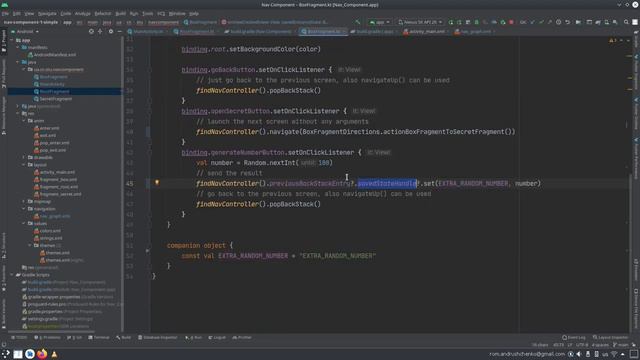Click the Search Everywhere magnifier icon
This screenshot has height=360, width=640.
[626, 22]
